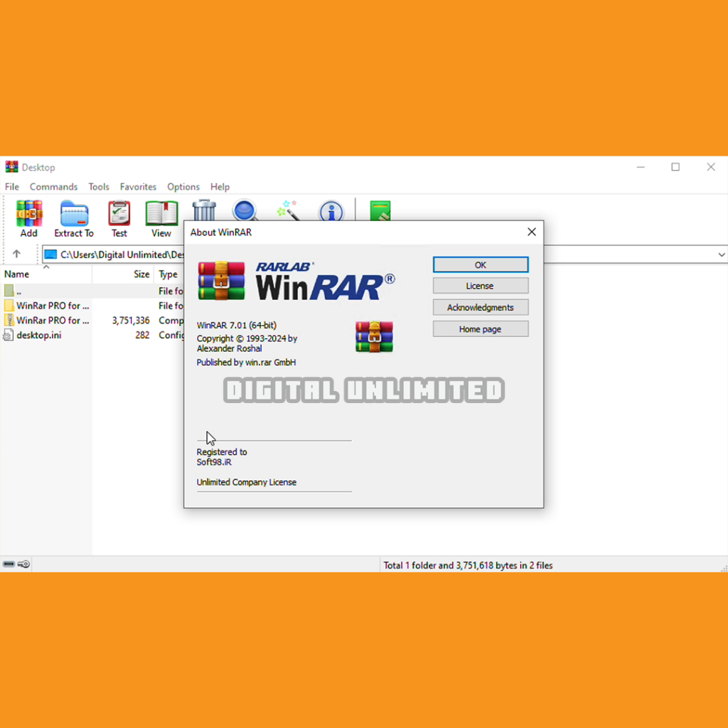728x728 pixels.
Task: Click the Acknowledgments button
Action: click(480, 307)
